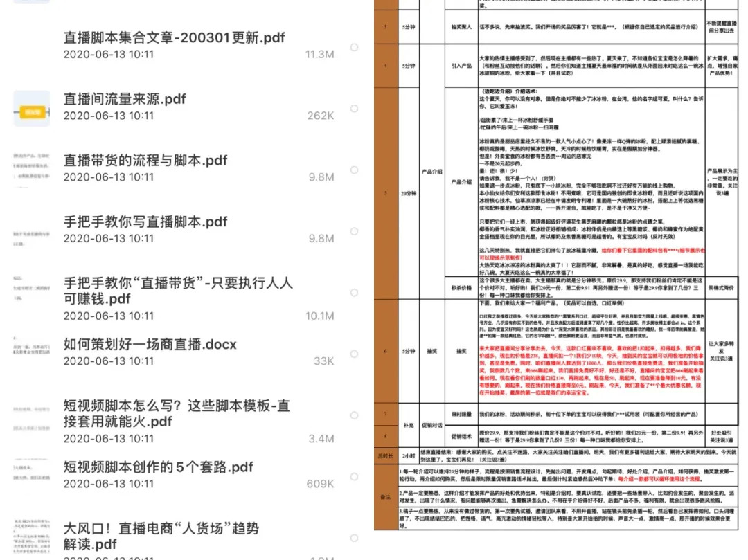Select radio for 如何策划好一场商直播.docx
This screenshot has height=560, width=748.
coord(354,354)
